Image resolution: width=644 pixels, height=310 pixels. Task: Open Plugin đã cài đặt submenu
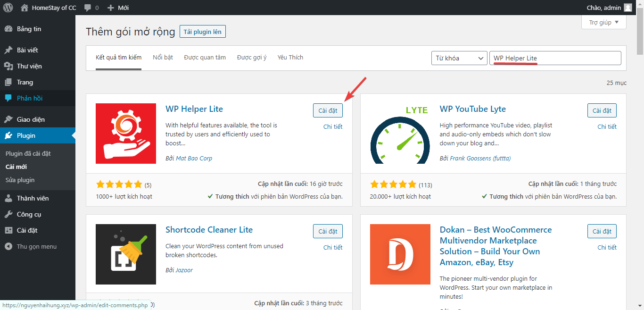(x=28, y=154)
